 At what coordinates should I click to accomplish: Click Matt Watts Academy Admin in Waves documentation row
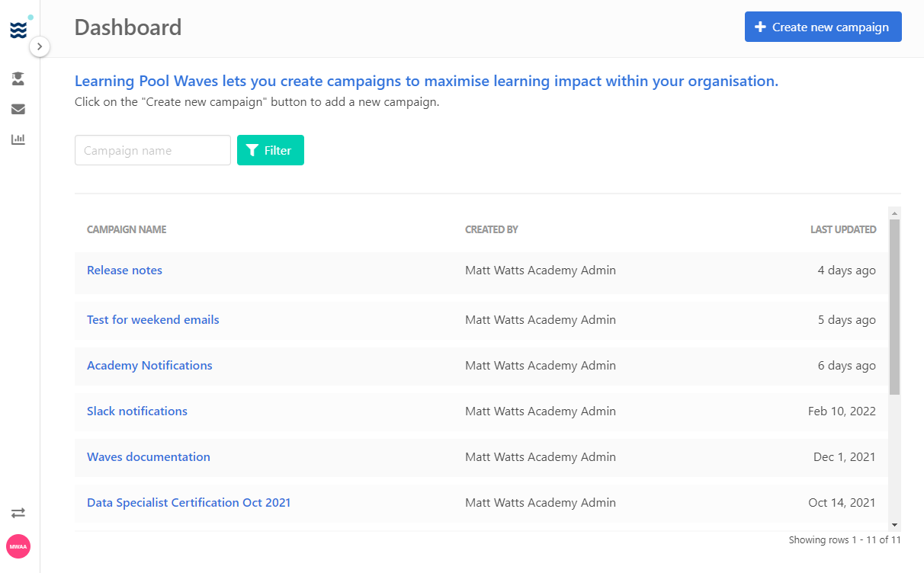click(541, 456)
